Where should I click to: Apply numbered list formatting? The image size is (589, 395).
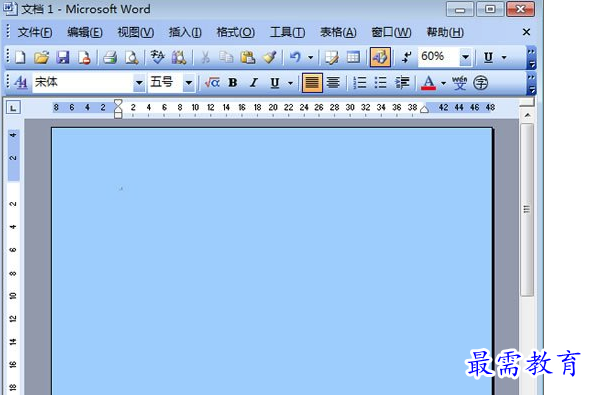pyautogui.click(x=359, y=82)
